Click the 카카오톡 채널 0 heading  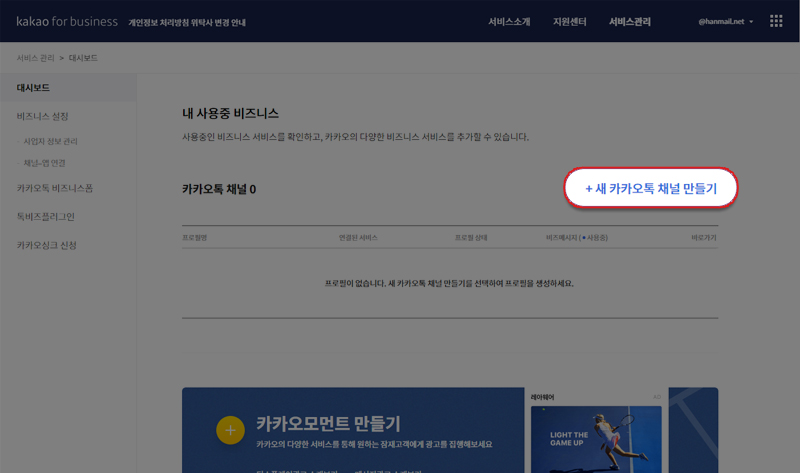tap(219, 189)
